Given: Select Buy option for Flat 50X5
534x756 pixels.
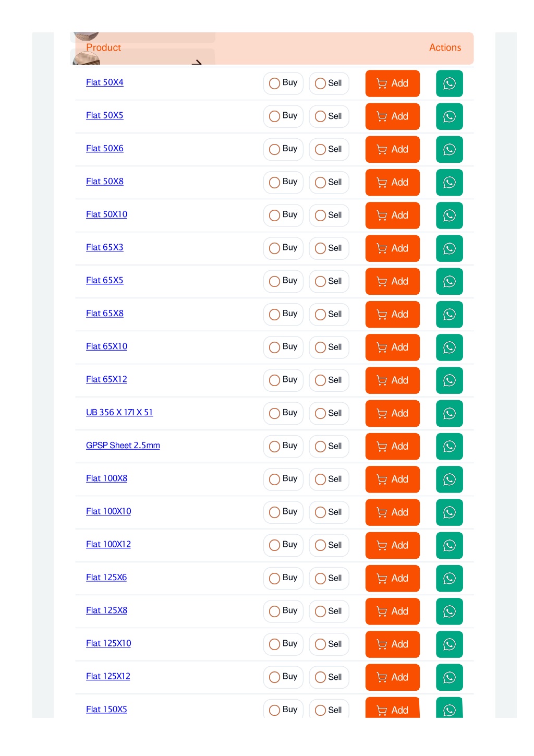Looking at the screenshot, I should tap(283, 116).
